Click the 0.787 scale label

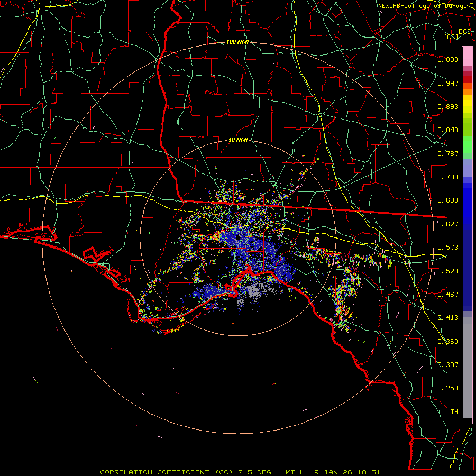(448, 153)
